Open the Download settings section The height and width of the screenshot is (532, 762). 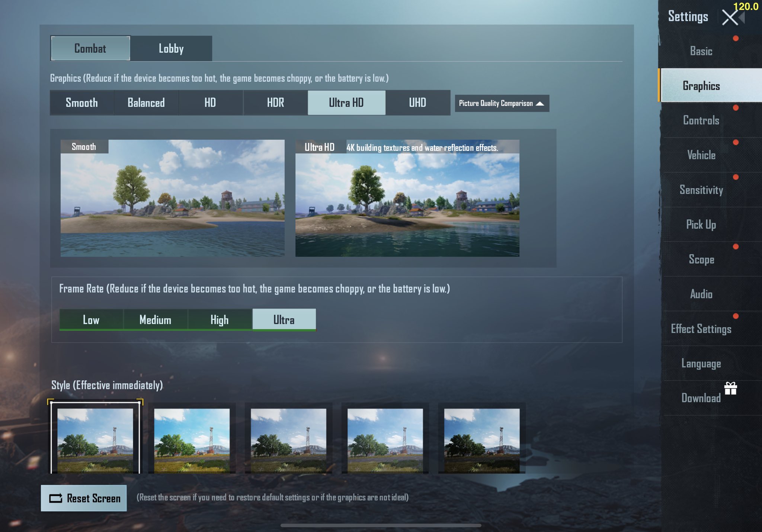tap(701, 398)
